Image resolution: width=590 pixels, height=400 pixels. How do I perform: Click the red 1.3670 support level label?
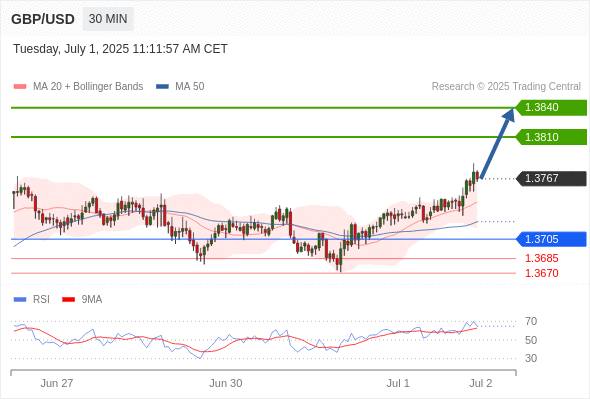coord(541,273)
